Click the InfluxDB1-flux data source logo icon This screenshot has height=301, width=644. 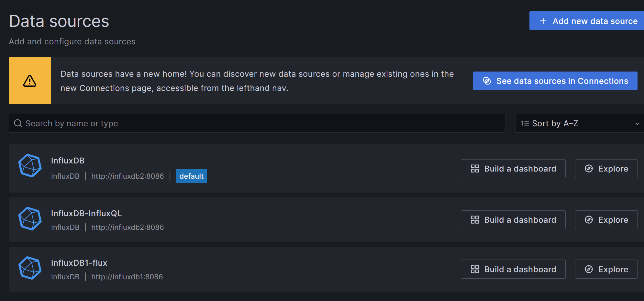pos(30,268)
